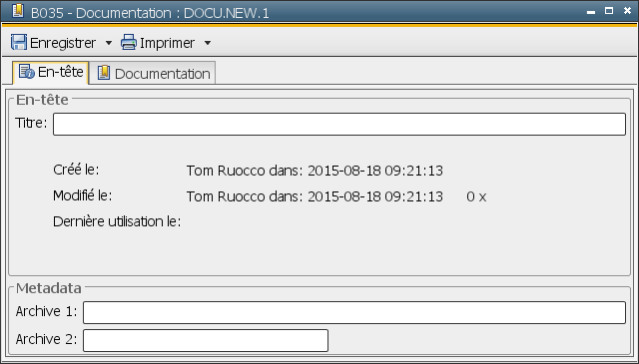Click into the Archive 2 field
This screenshot has height=364, width=639.
[x=206, y=340]
